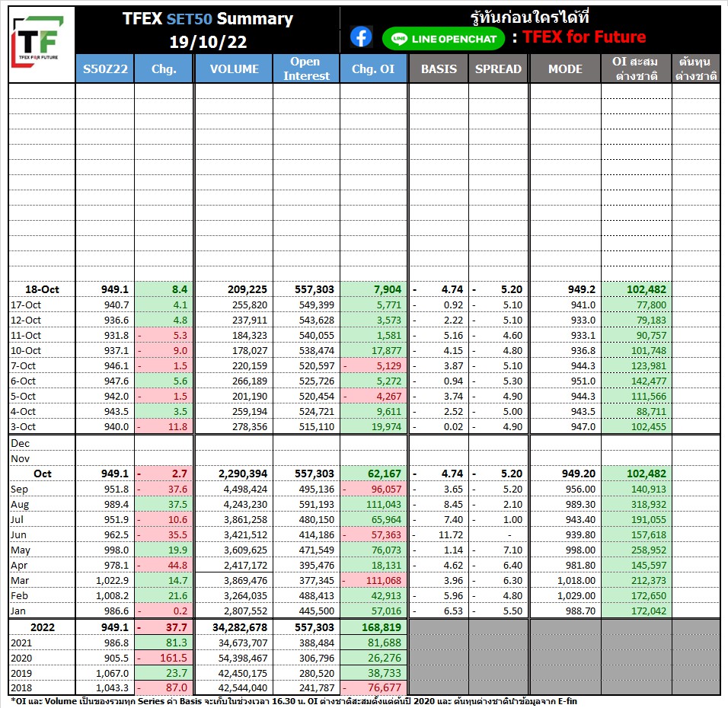Click the SPREAD column header
728x708 pixels.
[498, 69]
